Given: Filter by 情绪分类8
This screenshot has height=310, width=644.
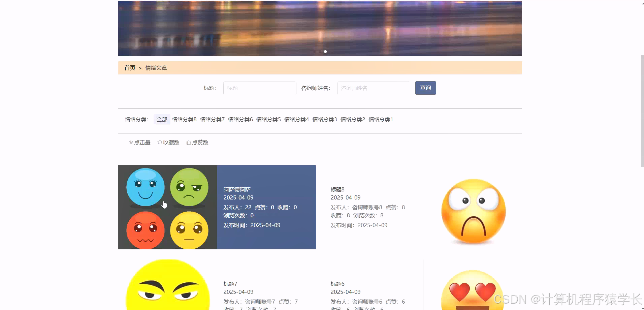Looking at the screenshot, I should coord(184,119).
